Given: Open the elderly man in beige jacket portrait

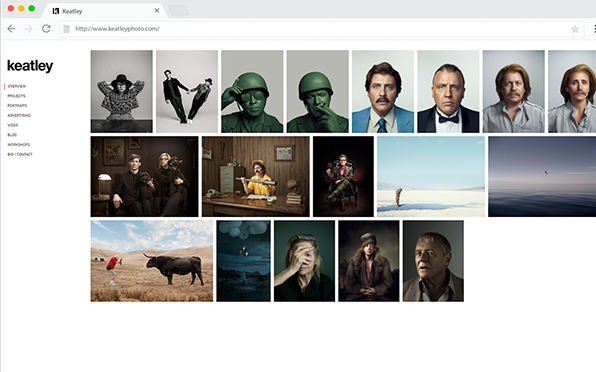Looking at the screenshot, I should tap(433, 261).
